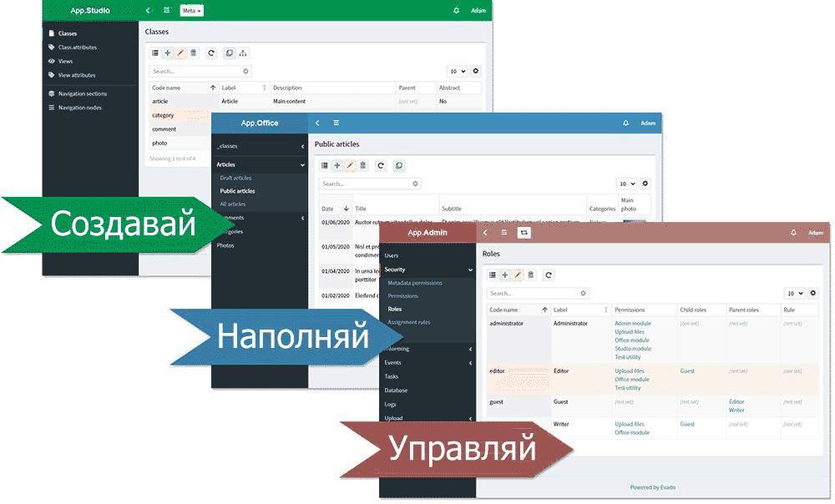Select the 'comment' row in Classes table

coord(180,129)
